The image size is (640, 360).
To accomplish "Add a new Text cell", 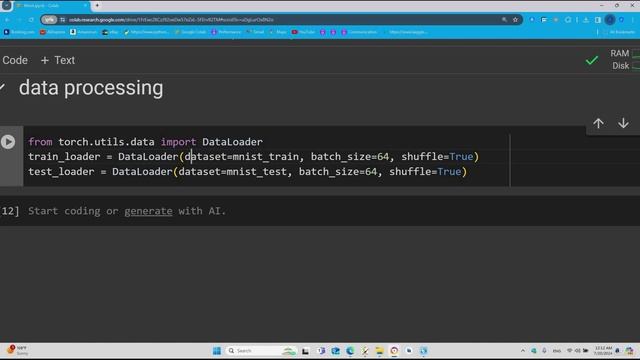I will point(58,60).
